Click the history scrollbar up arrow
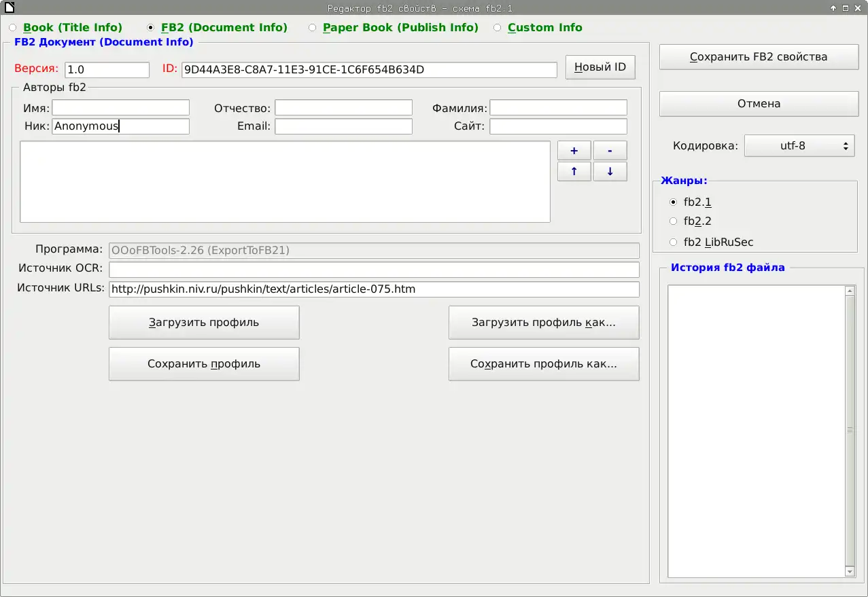Screen dimensions: 868x597 [850, 291]
